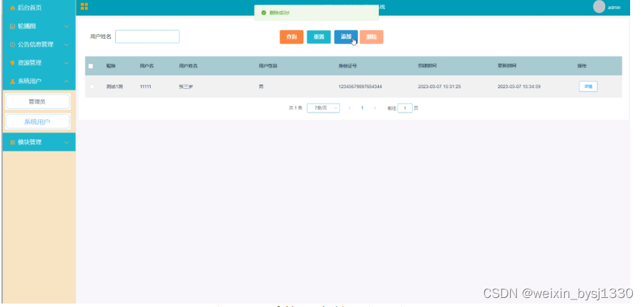Image resolution: width=644 pixels, height=307 pixels.
Task: Click the admin username label
Action: pos(614,8)
